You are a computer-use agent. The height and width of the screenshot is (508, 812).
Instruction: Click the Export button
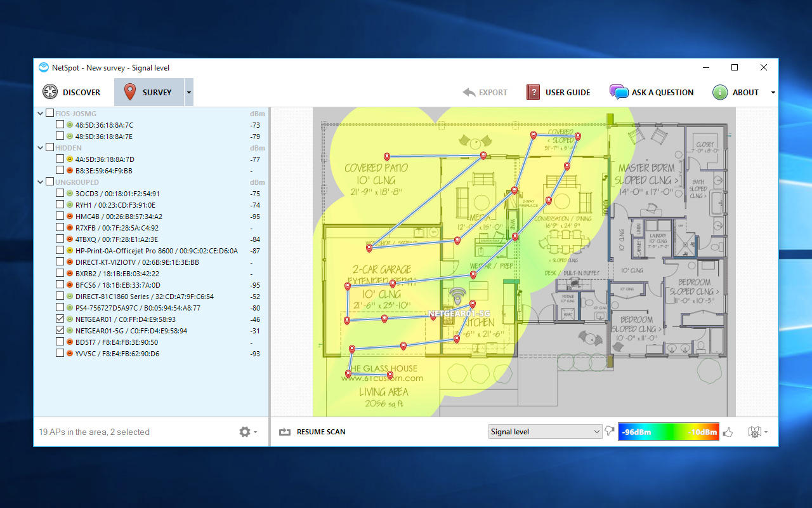click(x=485, y=92)
